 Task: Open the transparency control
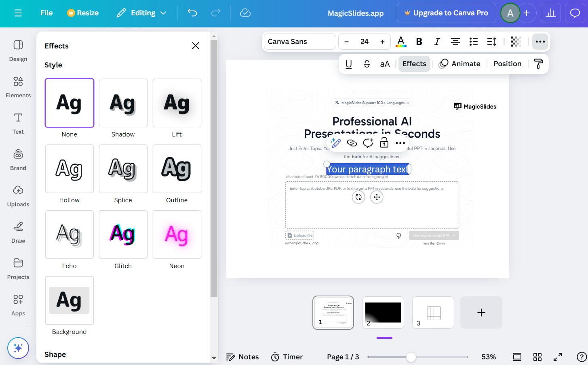pos(516,42)
